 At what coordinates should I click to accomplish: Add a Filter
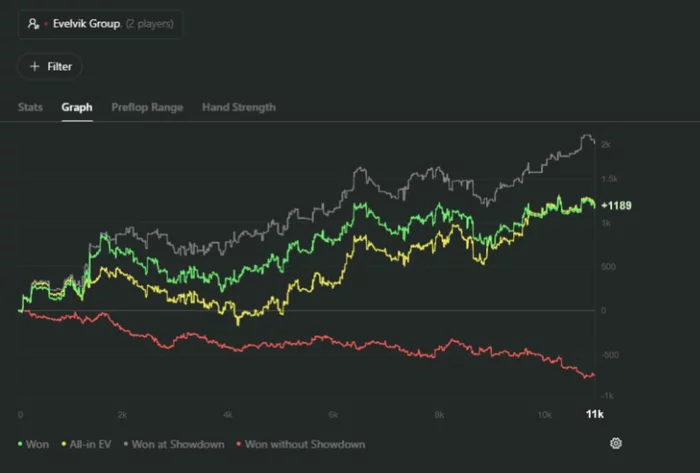pos(50,66)
